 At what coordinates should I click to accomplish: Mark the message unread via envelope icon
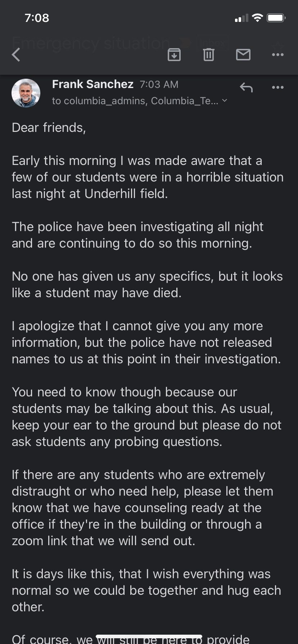point(243,55)
